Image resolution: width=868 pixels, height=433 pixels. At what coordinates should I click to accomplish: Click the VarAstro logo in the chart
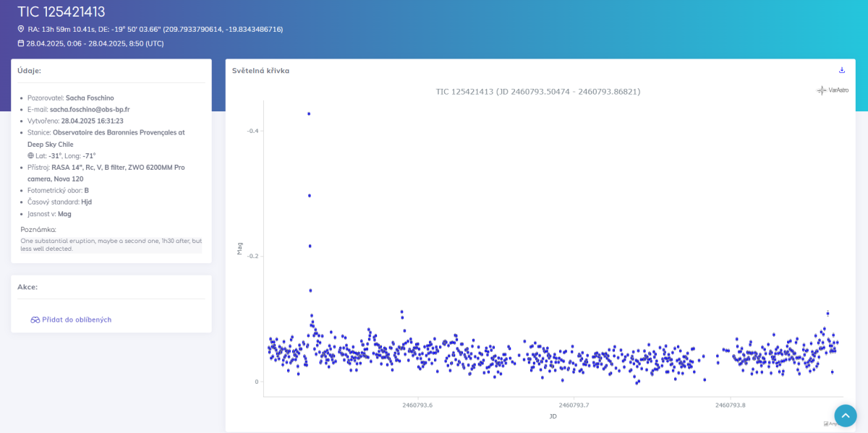tap(833, 90)
